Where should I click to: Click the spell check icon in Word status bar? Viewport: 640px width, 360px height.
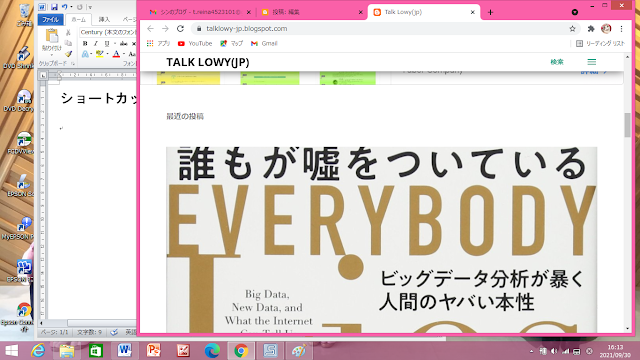coord(114,332)
